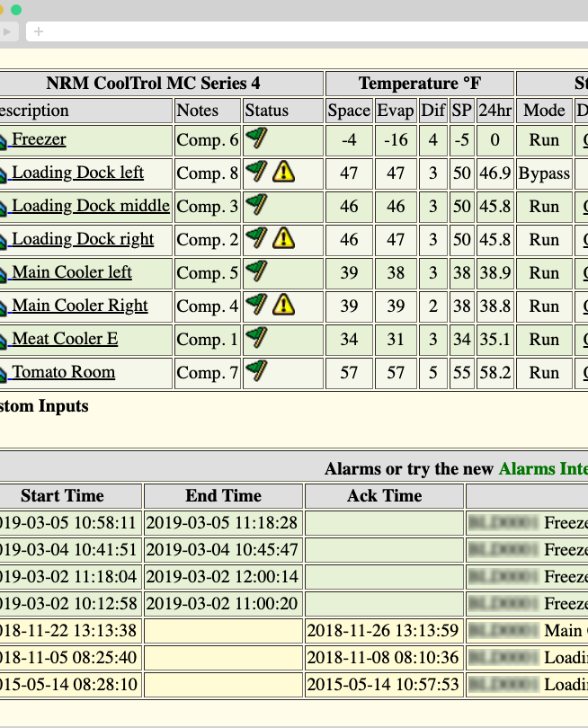The height and width of the screenshot is (728, 588).
Task: Click the Comp. 8 note cell
Action: 207,173
